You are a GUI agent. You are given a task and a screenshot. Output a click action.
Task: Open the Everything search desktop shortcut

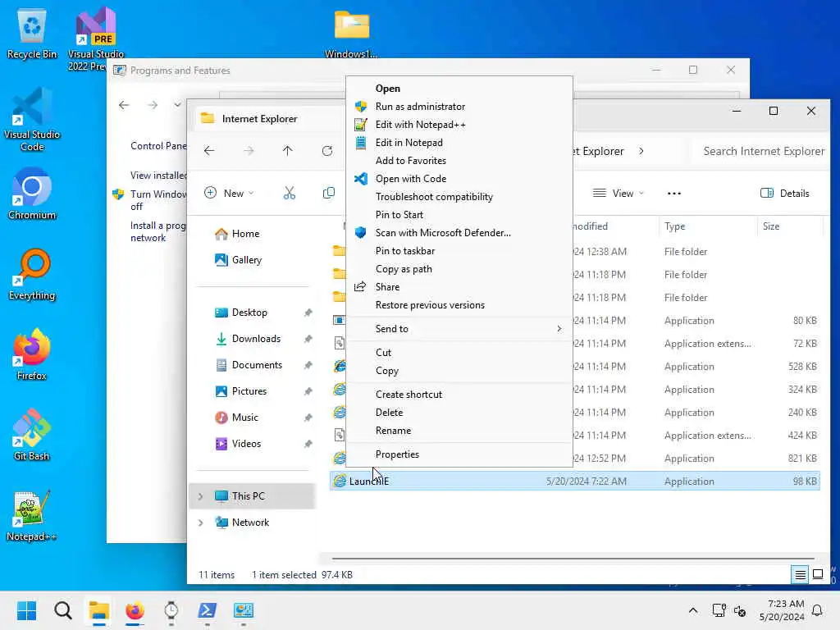click(32, 274)
